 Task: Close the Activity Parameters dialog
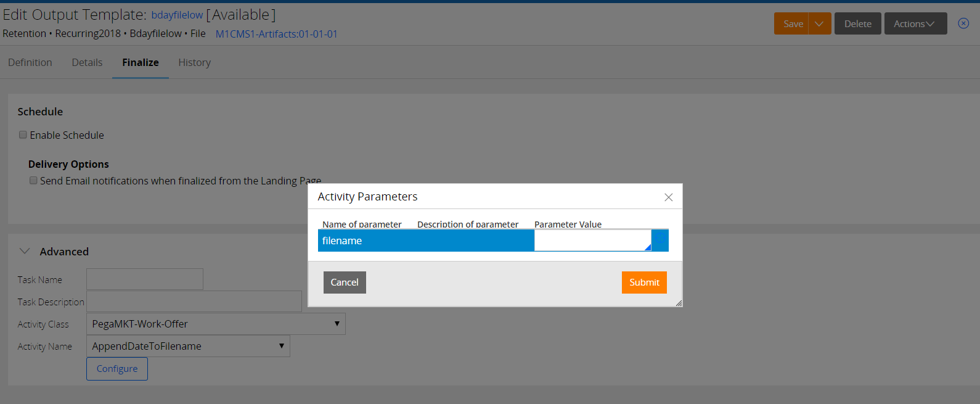[x=669, y=197]
